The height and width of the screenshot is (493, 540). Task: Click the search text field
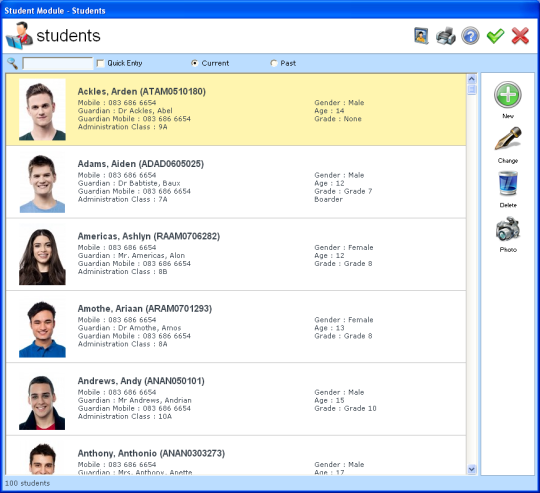pyautogui.click(x=58, y=63)
